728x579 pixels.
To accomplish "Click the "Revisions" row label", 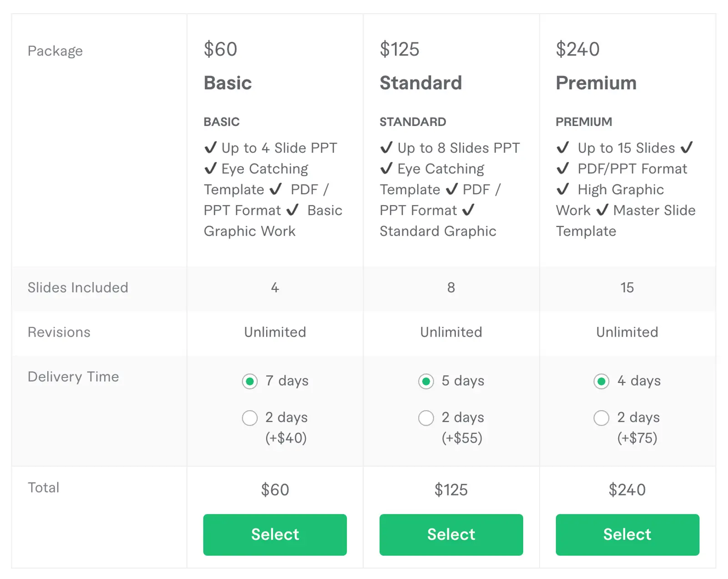I will [59, 332].
